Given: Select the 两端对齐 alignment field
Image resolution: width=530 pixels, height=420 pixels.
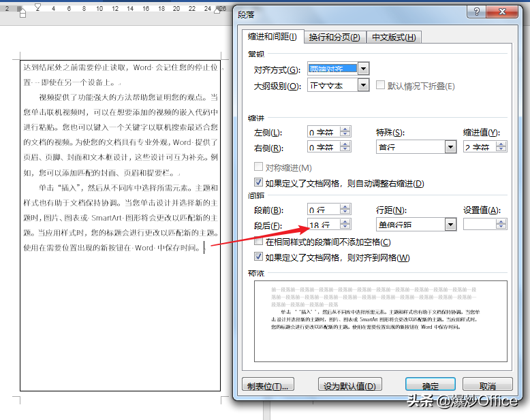Looking at the screenshot, I should (x=332, y=69).
